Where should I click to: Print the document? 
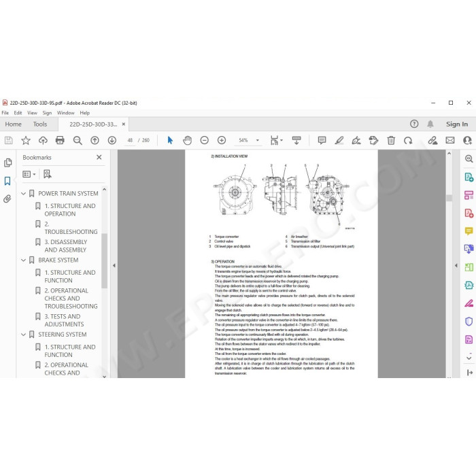point(60,140)
